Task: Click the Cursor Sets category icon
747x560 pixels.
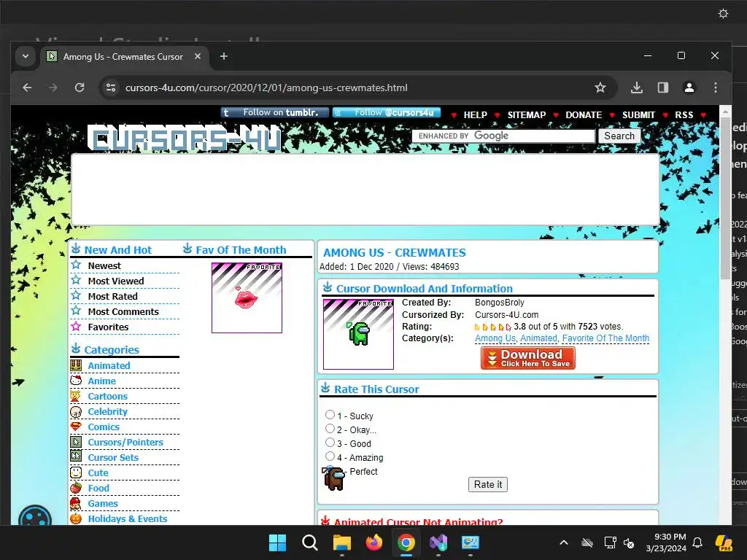Action: 76,457
